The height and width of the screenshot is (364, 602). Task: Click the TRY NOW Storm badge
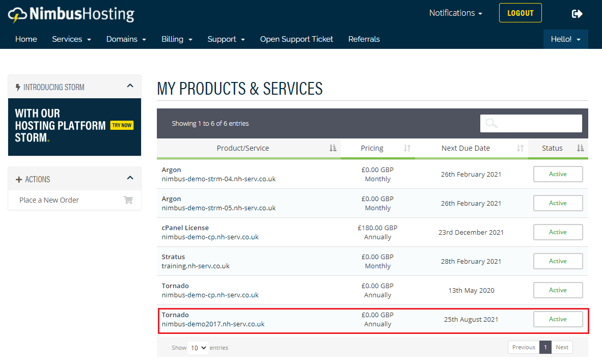122,126
